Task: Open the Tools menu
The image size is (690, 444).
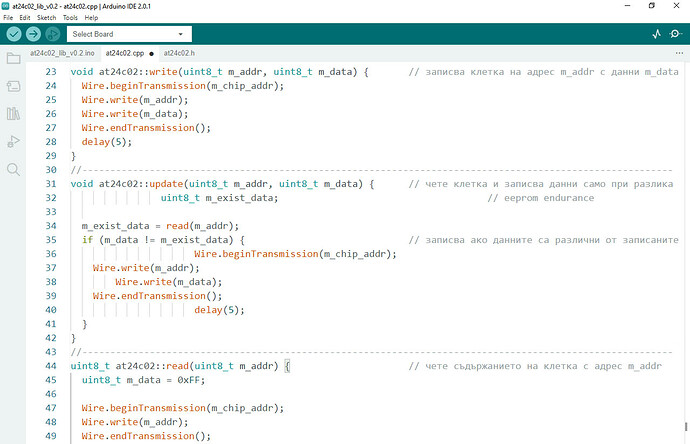Action: click(70, 18)
